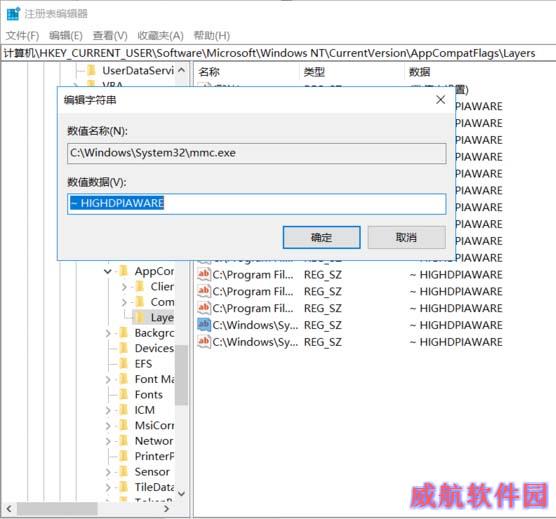Cancel editing with 取消 button
Image resolution: width=556 pixels, height=519 pixels.
pos(406,237)
